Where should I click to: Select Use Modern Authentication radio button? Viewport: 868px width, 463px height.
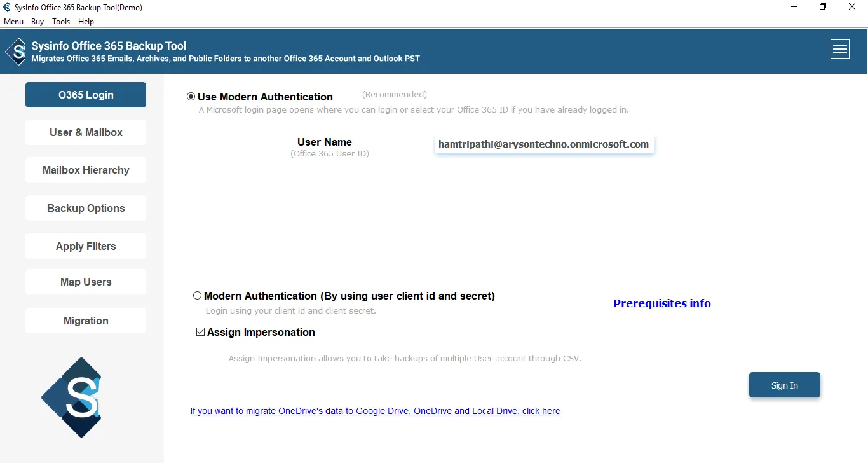point(191,97)
